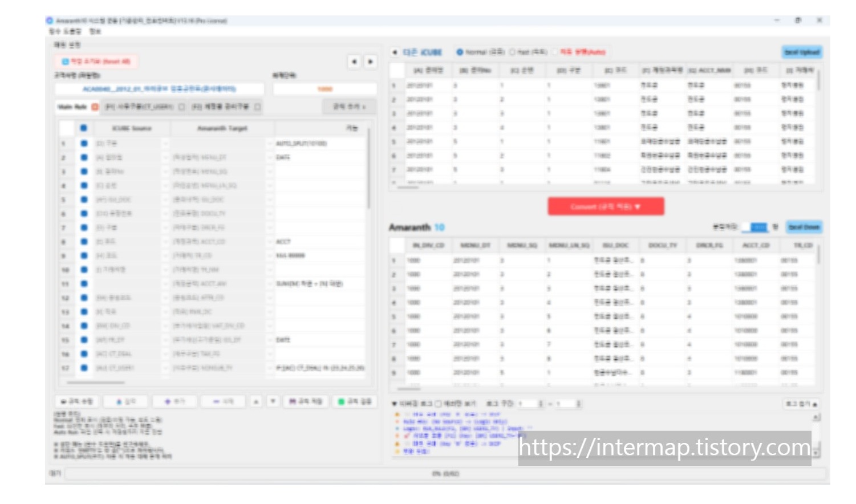This screenshot has height=504, width=856.
Task: Click the 규칙 추가 button beside the tabs
Action: (349, 107)
